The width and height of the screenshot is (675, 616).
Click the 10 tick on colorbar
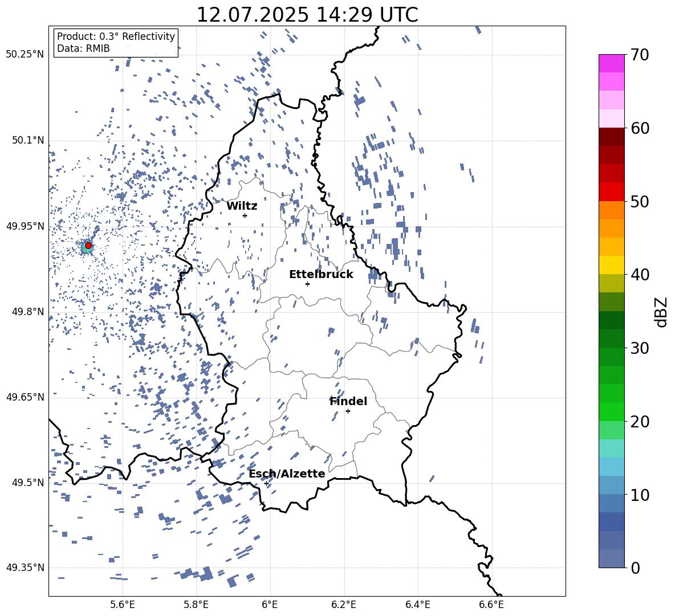click(x=640, y=495)
